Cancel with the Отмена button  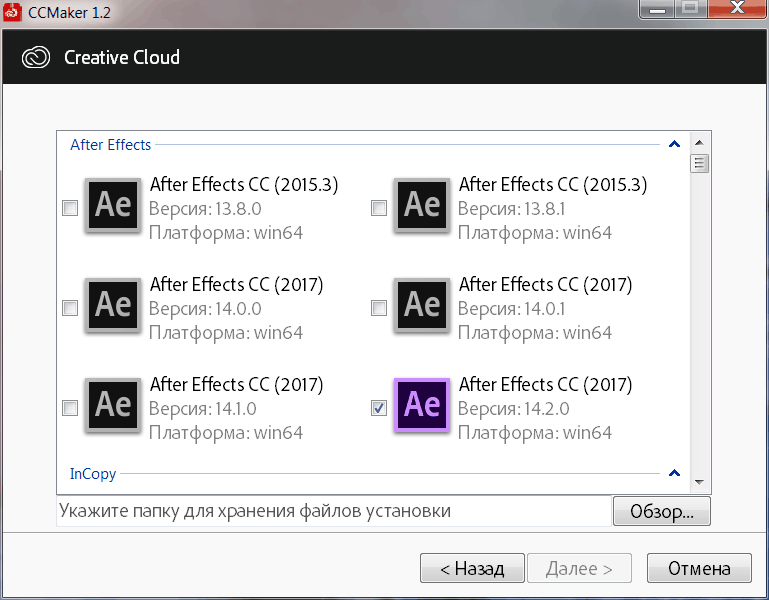point(699,568)
